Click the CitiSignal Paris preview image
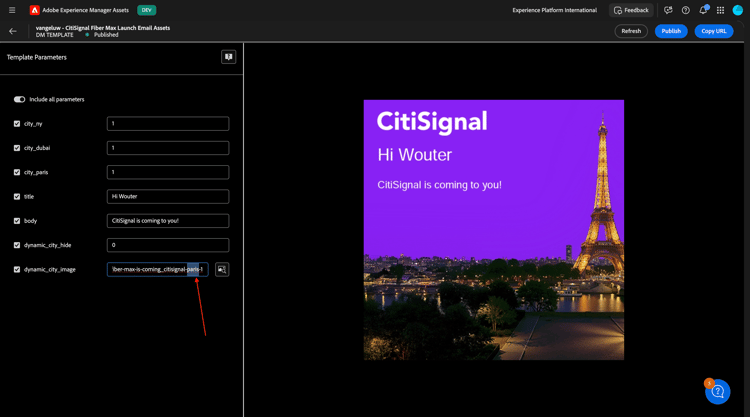This screenshot has height=417, width=750. pyautogui.click(x=494, y=230)
